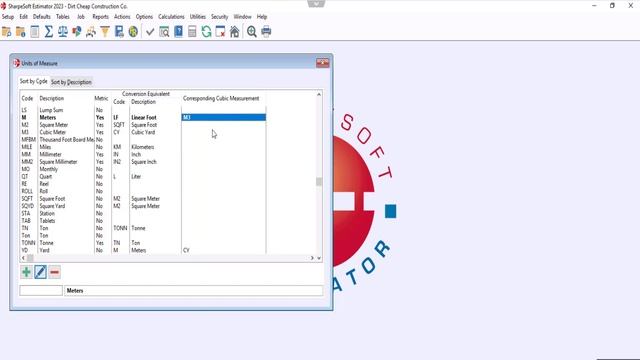Select the Cubic Meter M3 row

(143, 132)
